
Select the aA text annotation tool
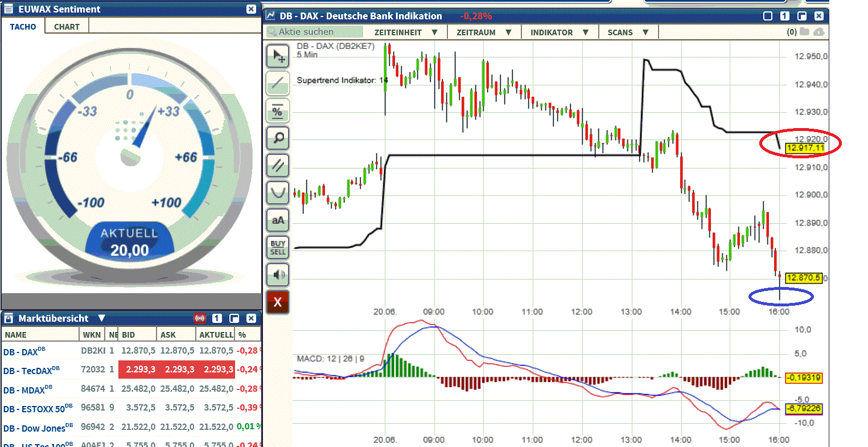pos(278,220)
